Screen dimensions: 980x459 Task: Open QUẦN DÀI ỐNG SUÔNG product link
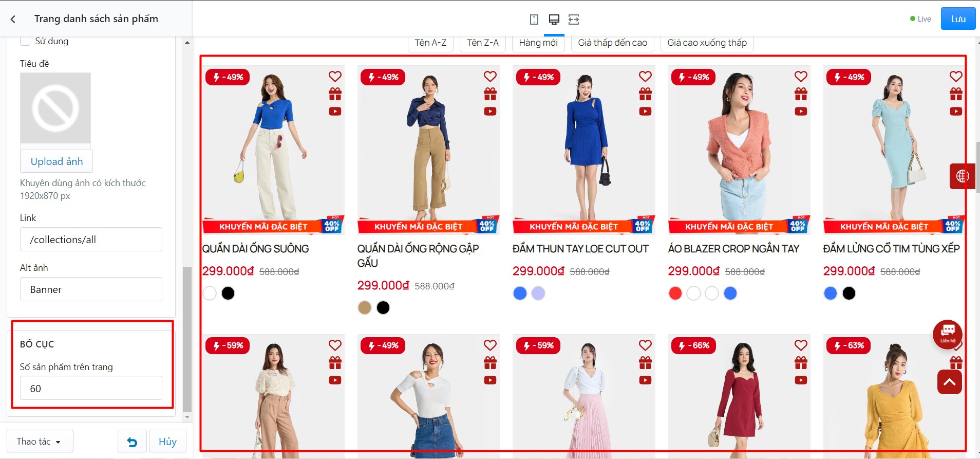point(255,249)
